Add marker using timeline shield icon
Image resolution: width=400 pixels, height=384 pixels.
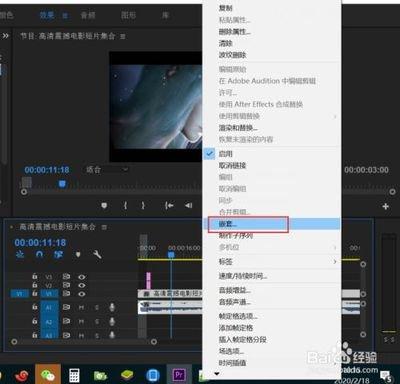(78, 255)
